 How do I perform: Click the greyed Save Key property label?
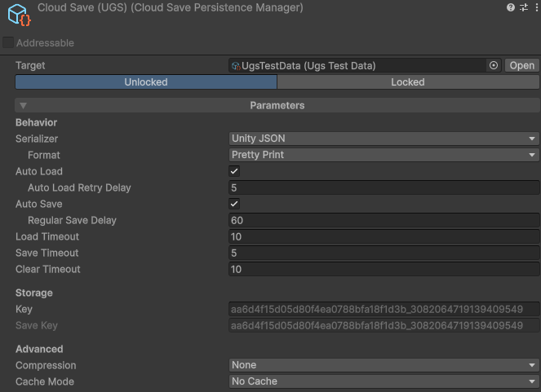tap(36, 325)
